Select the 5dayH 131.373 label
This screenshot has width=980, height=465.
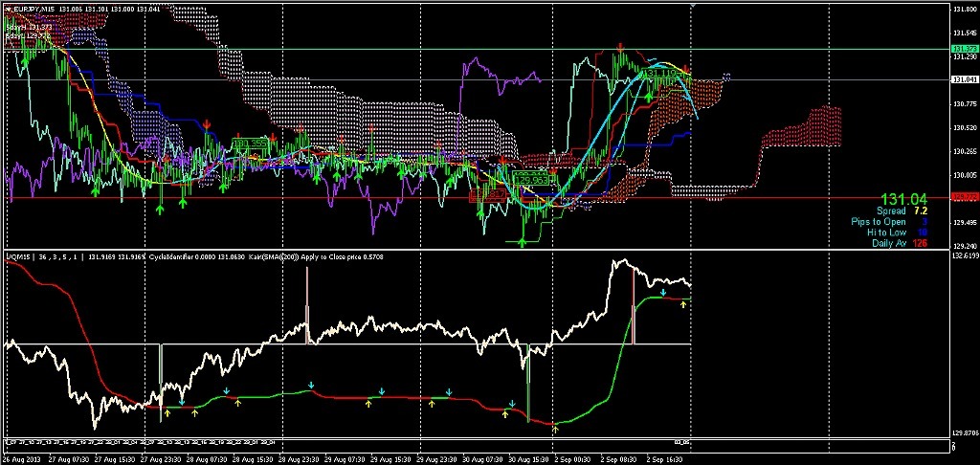click(x=28, y=27)
